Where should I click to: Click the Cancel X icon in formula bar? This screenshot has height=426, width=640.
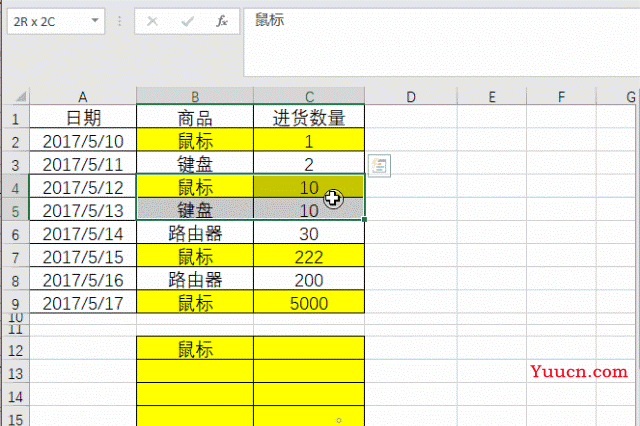[x=153, y=20]
